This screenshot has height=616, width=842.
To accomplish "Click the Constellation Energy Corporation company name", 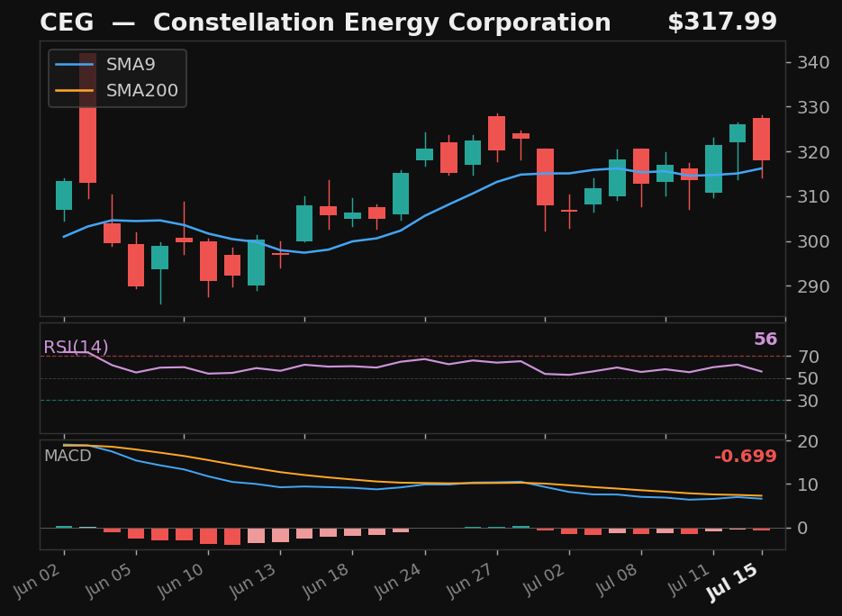I will [382, 23].
